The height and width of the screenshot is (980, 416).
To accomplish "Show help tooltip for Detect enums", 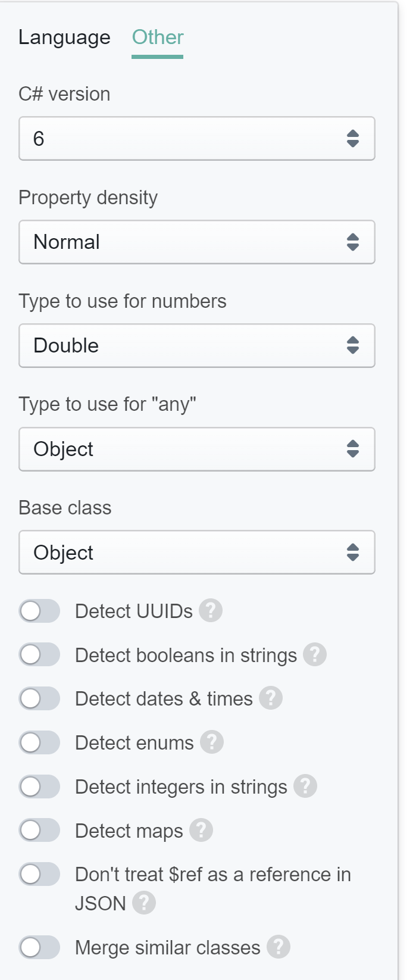I will 212,742.
